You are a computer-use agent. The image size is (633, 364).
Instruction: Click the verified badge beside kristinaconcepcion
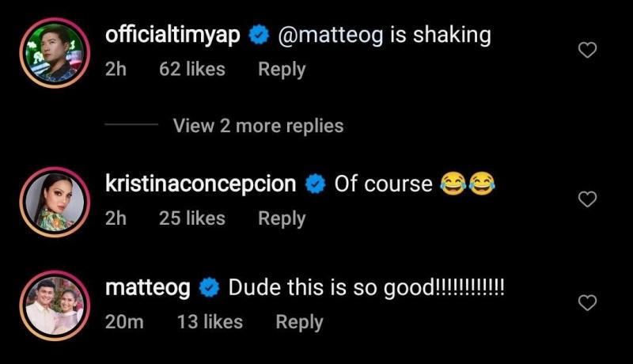(315, 185)
